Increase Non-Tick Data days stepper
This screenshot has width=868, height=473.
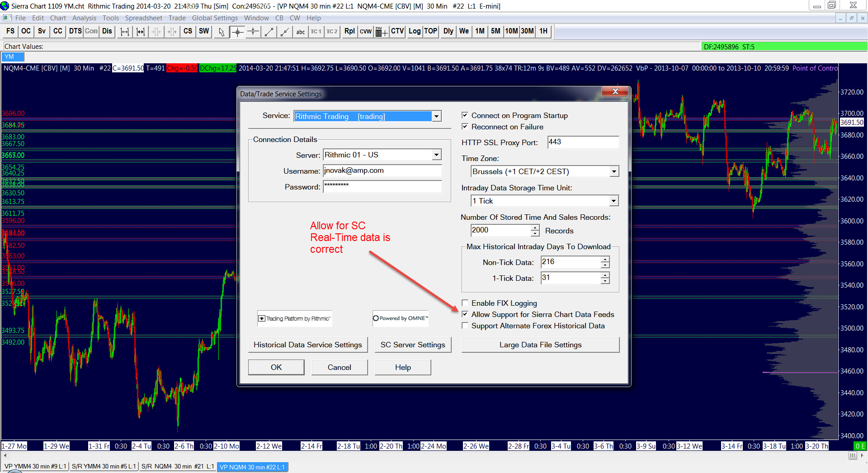pyautogui.click(x=605, y=259)
